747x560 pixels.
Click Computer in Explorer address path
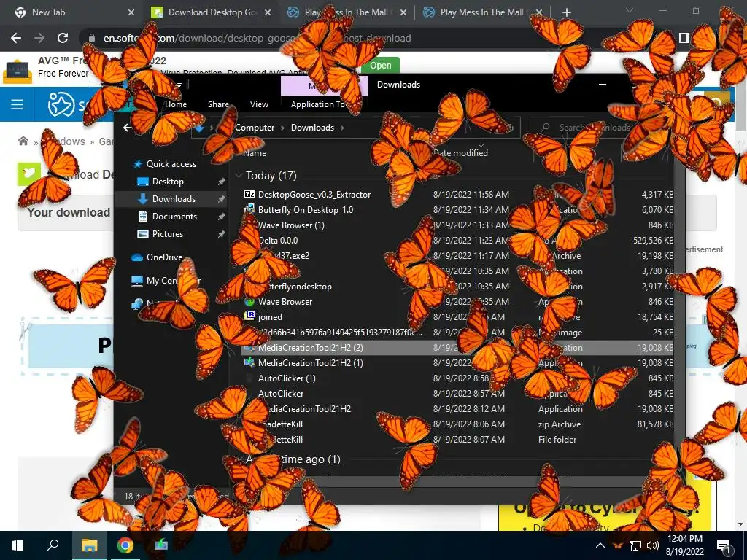(x=255, y=128)
